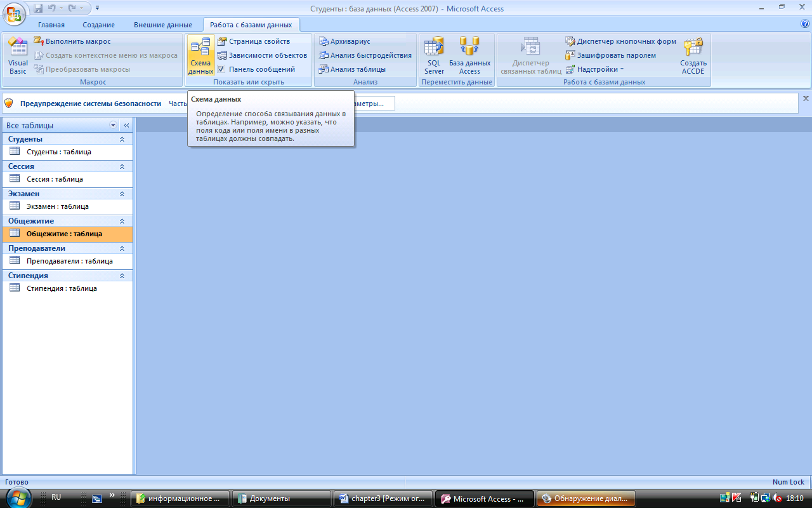Open the Visual Basic editor
Image resolution: width=812 pixels, height=508 pixels.
[x=18, y=57]
